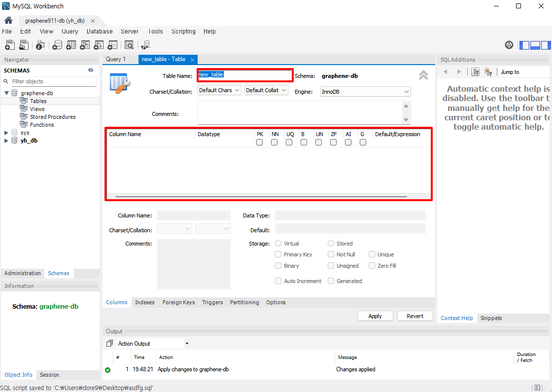The height and width of the screenshot is (392, 552).
Task: Expand the yh_db schema
Action: [x=6, y=141]
